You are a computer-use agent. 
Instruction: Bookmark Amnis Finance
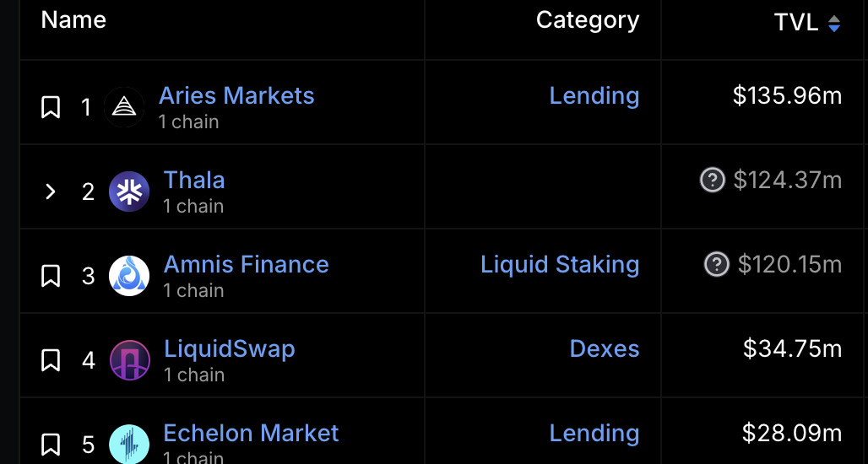point(51,276)
